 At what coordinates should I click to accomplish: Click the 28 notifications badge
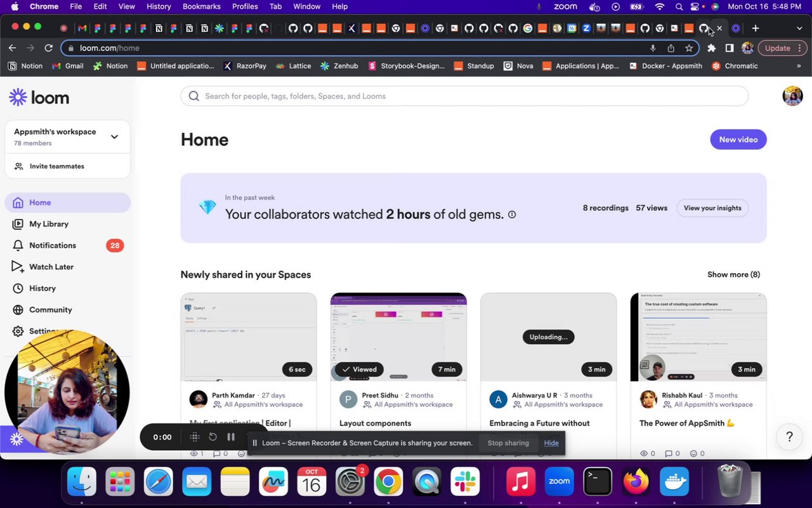tap(115, 246)
